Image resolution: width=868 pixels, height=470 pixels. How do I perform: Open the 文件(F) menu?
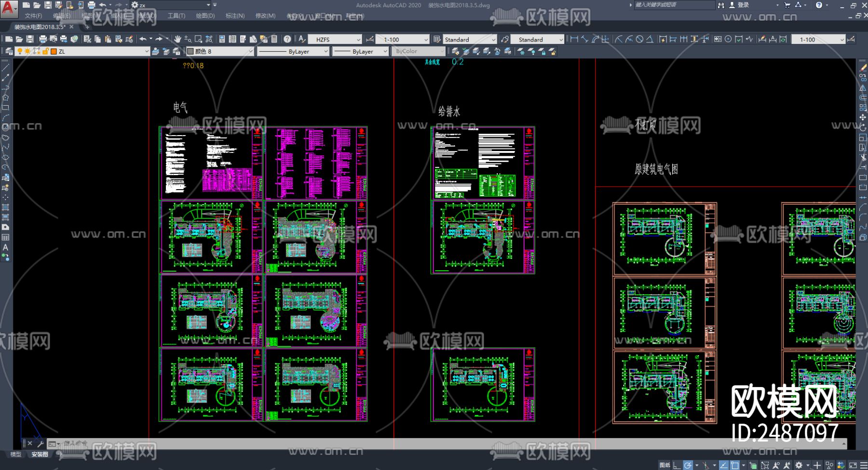click(x=33, y=16)
